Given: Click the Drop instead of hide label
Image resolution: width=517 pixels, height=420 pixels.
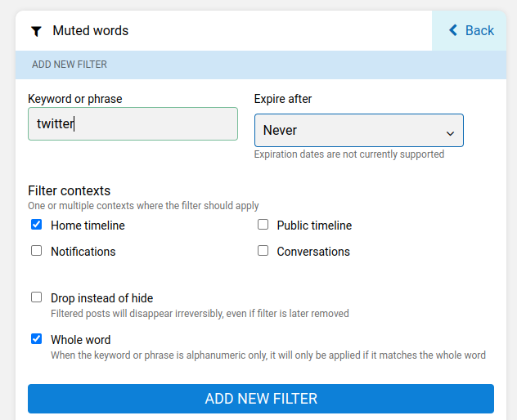Looking at the screenshot, I should tap(101, 298).
